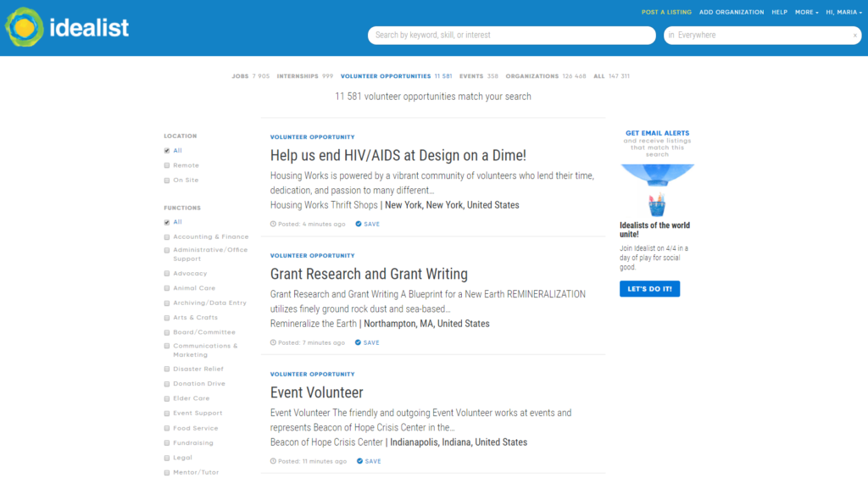The width and height of the screenshot is (868, 478).
Task: Open the Help us end HIV/AIDS listing title
Action: (x=398, y=155)
